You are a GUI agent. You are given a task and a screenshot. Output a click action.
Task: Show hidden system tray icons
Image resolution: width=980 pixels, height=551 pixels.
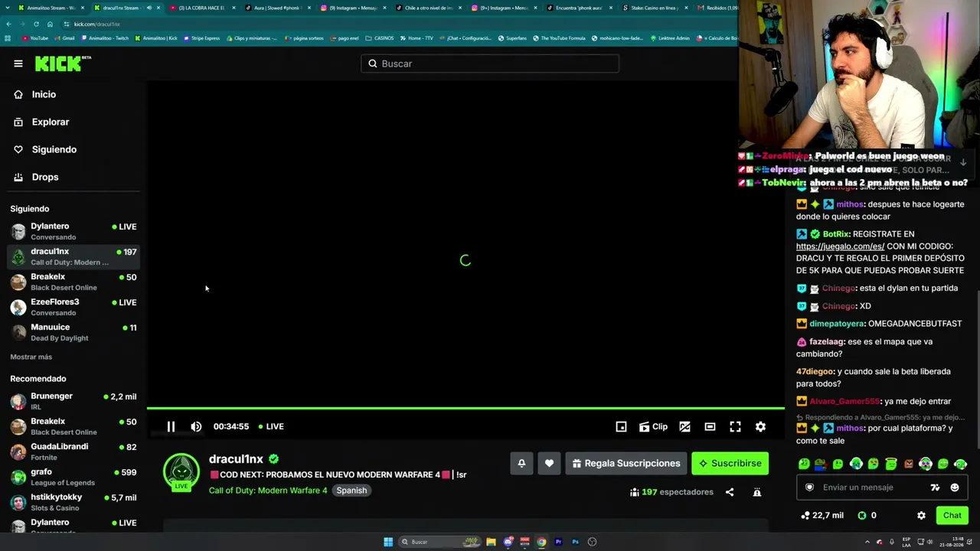point(867,542)
